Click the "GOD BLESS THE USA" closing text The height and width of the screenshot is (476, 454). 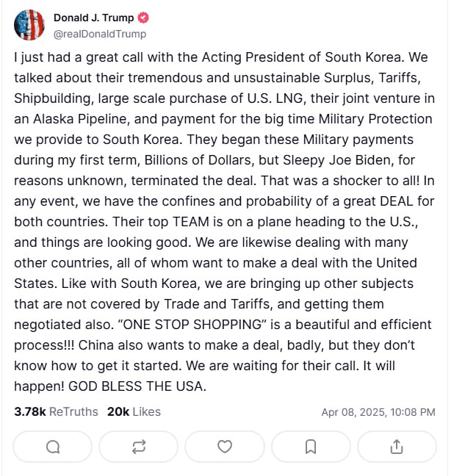[x=137, y=386]
